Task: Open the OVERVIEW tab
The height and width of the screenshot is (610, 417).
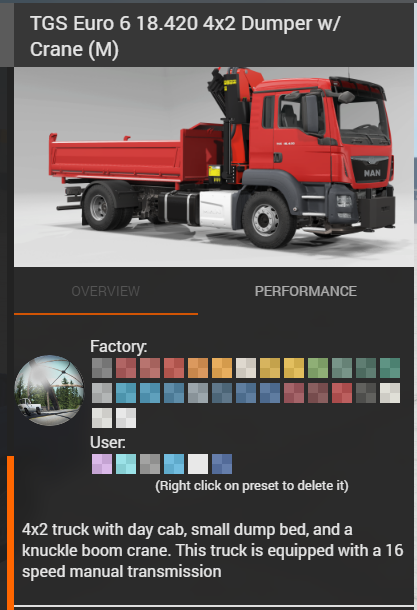Action: 105,291
